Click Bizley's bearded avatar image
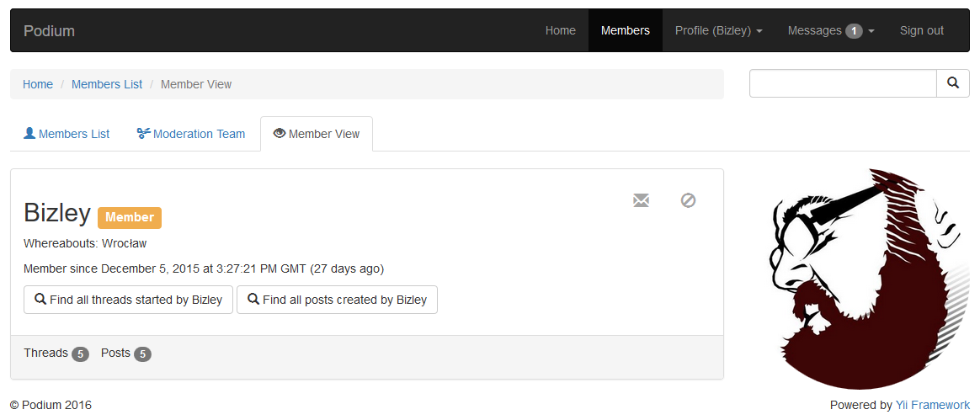Image resolution: width=980 pixels, height=420 pixels. 869,278
